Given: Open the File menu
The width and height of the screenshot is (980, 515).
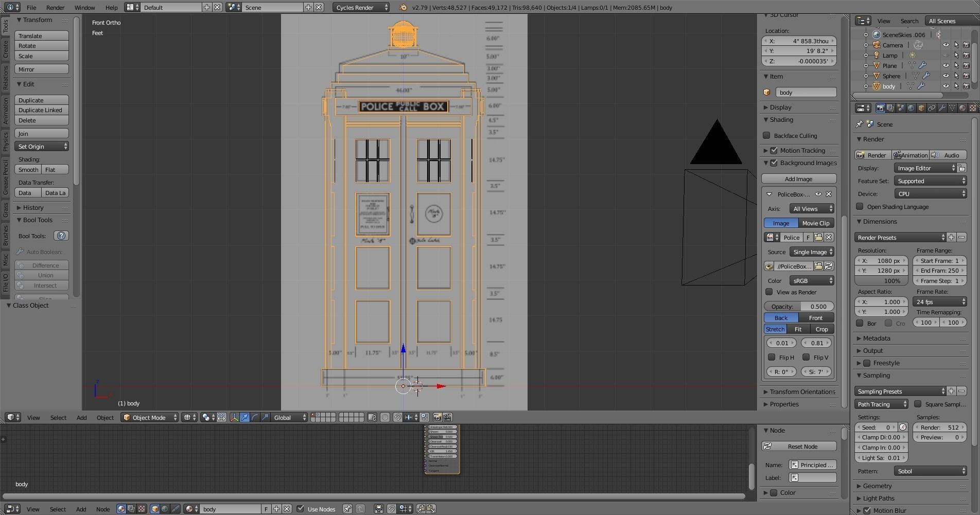Looking at the screenshot, I should [x=31, y=7].
